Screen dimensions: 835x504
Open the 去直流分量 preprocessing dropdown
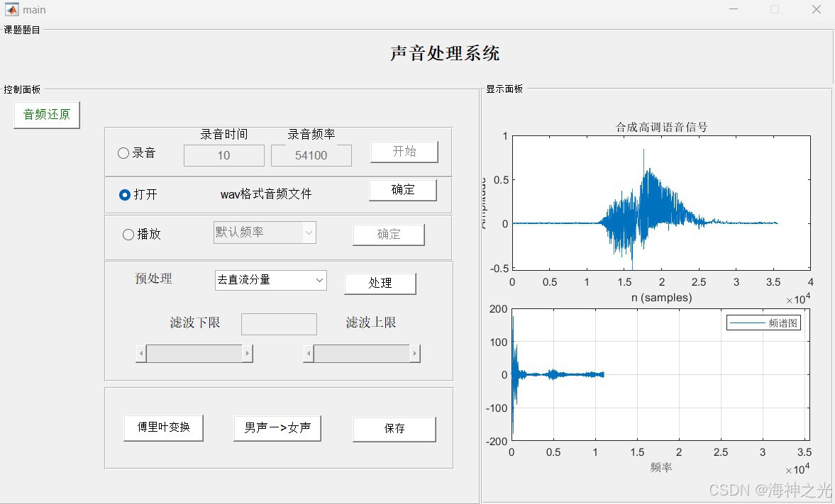(270, 280)
